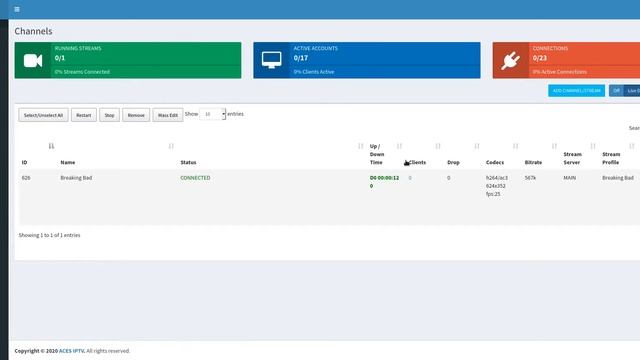
Task: Sort by Codecs column sort icon
Action: [516, 146]
